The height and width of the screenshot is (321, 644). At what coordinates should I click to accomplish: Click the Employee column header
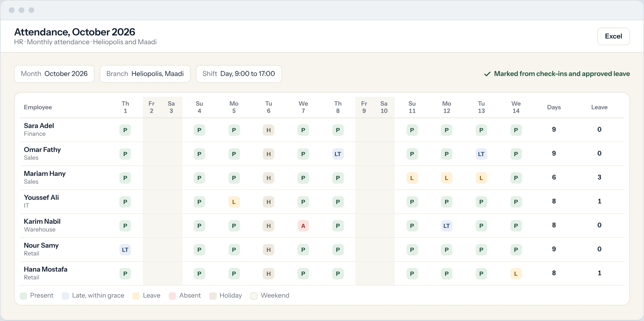pos(38,107)
